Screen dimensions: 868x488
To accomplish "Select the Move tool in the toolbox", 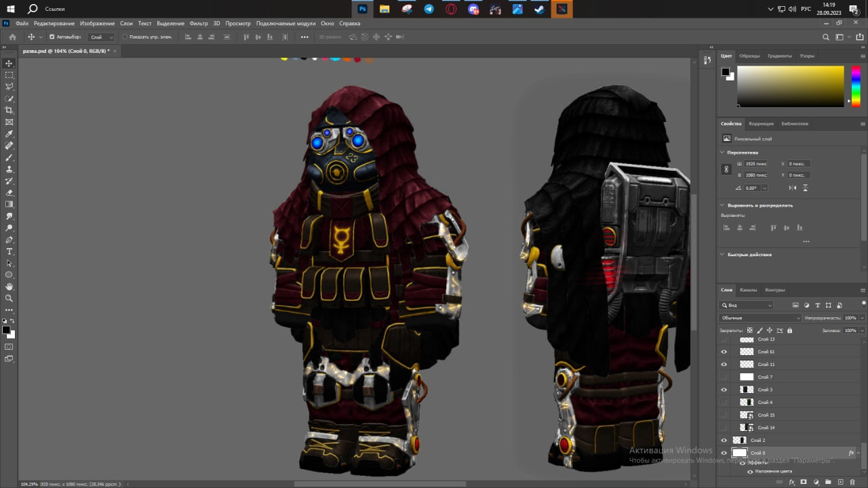I will pos(9,63).
